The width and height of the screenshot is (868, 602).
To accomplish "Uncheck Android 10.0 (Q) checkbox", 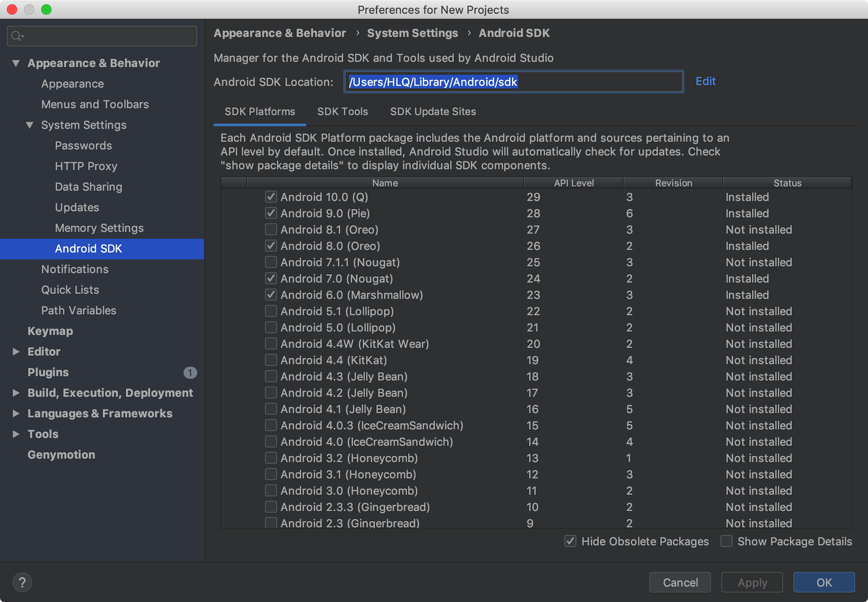I will (271, 197).
